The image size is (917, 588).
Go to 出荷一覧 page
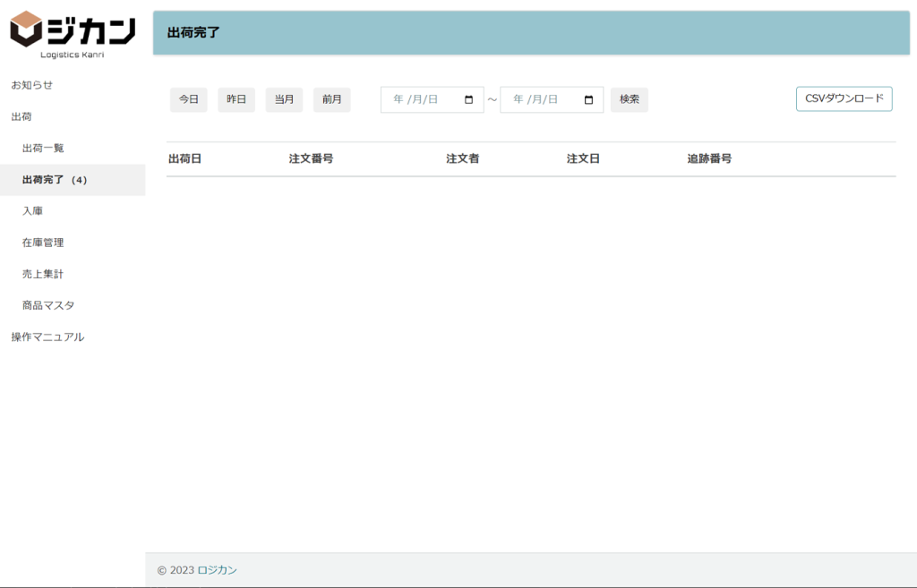click(x=43, y=148)
